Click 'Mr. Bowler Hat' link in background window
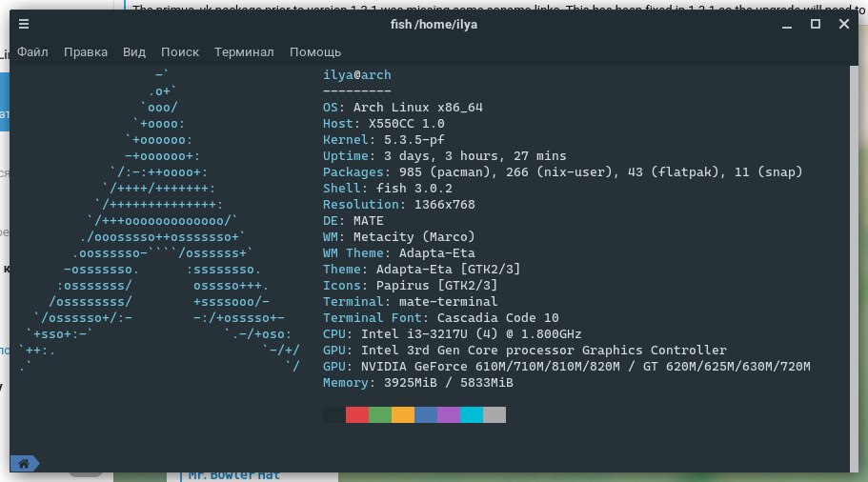Image resolution: width=868 pixels, height=482 pixels. point(233,474)
